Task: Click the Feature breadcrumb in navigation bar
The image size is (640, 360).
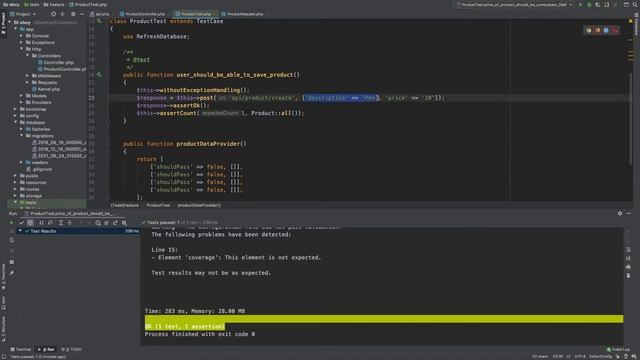Action: pyautogui.click(x=54, y=4)
